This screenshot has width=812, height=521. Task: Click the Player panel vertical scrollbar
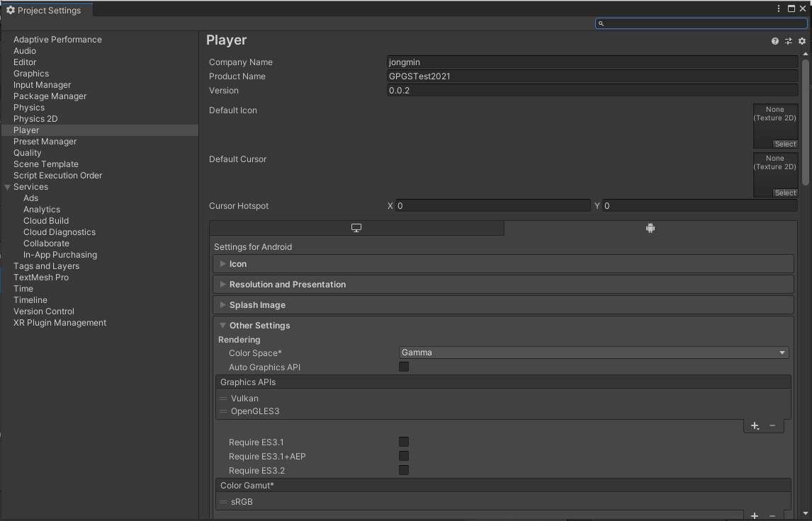pos(805,122)
